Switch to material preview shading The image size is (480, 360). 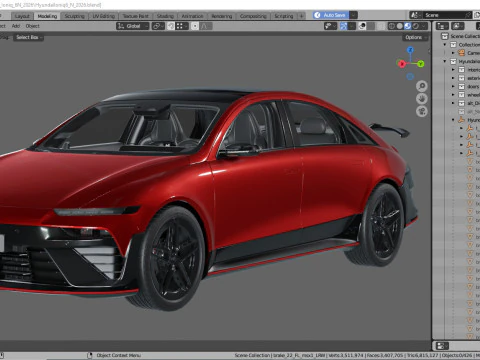click(x=408, y=26)
